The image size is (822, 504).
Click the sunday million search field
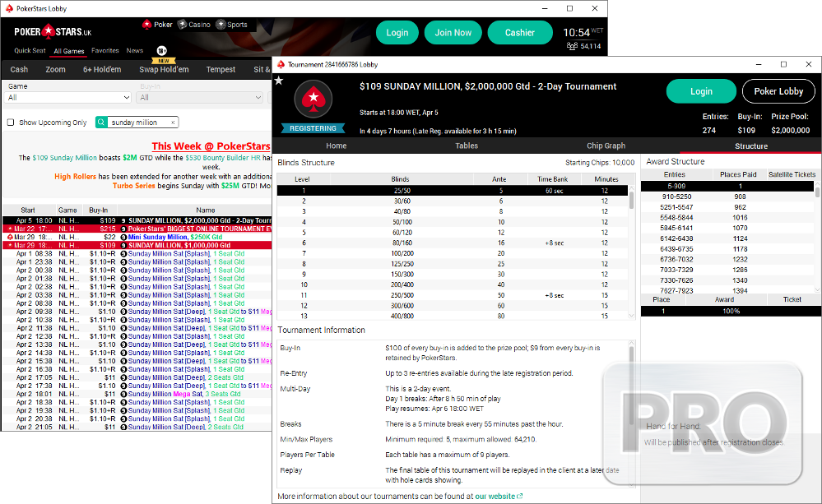coord(138,122)
